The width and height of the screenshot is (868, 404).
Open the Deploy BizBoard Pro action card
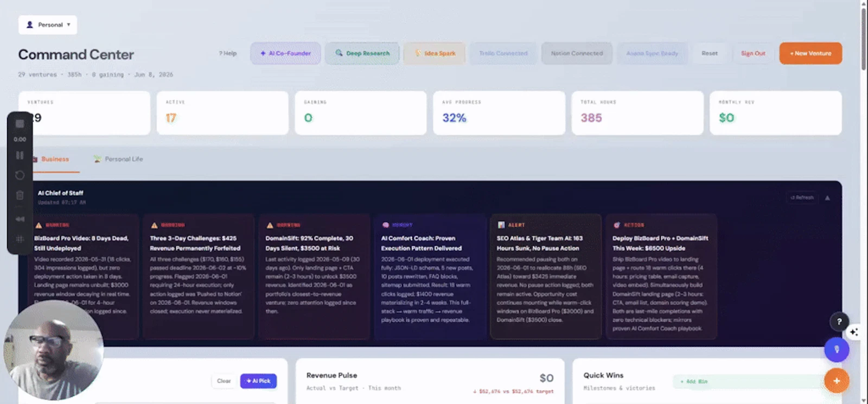coord(661,276)
